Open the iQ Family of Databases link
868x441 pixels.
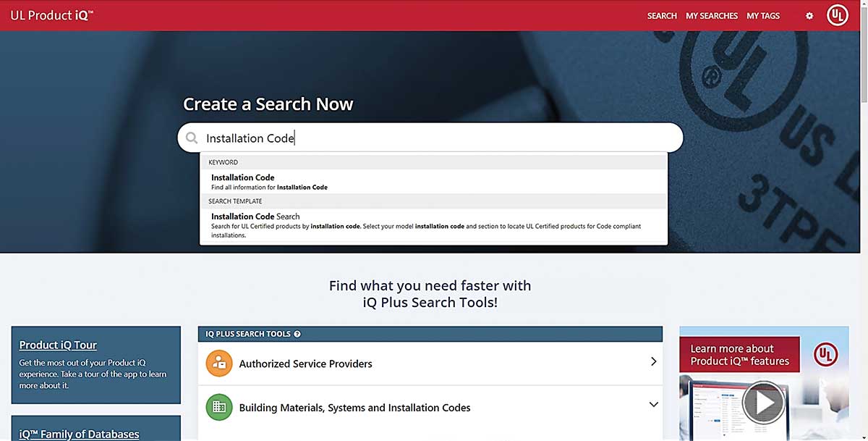tap(79, 434)
